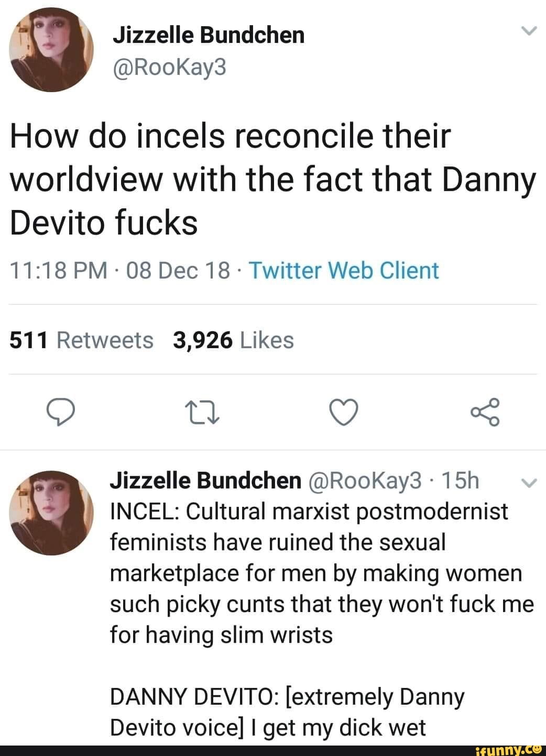Click the main tweet text about incels

pyautogui.click(x=272, y=180)
